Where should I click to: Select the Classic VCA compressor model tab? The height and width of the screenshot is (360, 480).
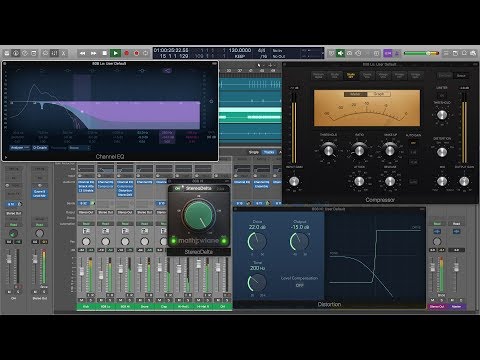click(x=367, y=75)
